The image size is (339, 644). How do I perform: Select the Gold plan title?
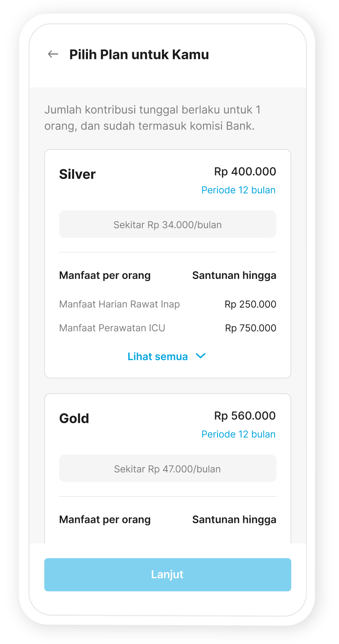pyautogui.click(x=74, y=419)
